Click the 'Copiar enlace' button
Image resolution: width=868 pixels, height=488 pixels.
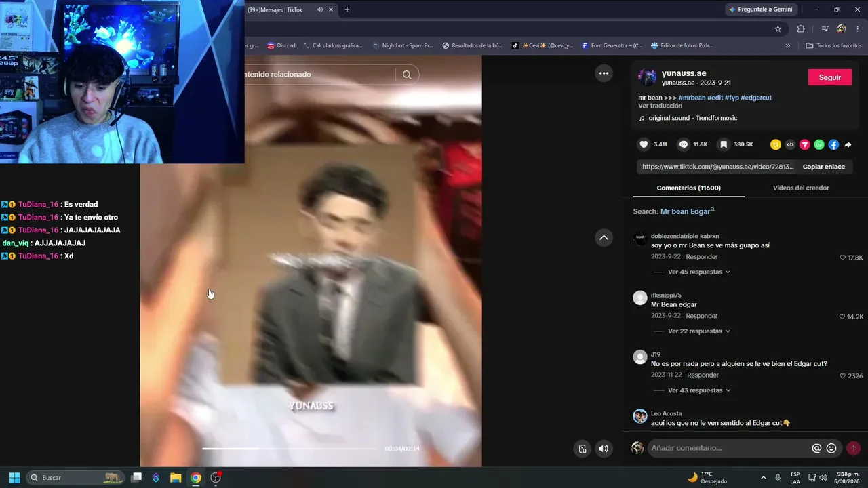(x=824, y=167)
